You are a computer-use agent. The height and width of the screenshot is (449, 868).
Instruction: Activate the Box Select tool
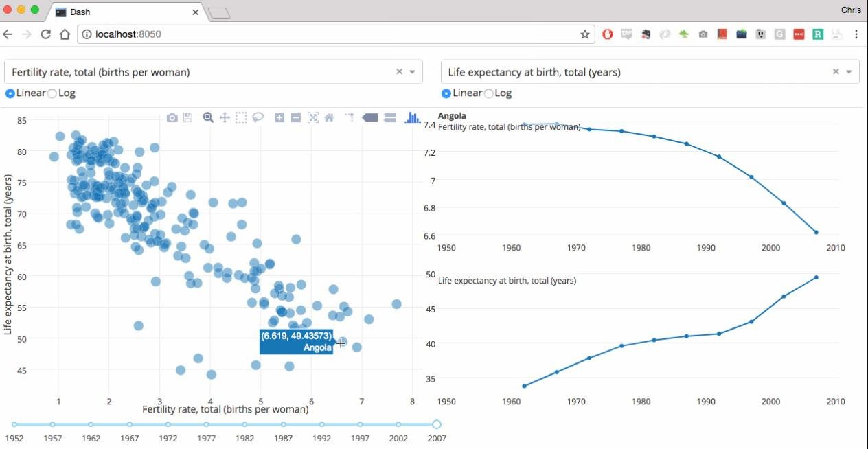tap(241, 117)
